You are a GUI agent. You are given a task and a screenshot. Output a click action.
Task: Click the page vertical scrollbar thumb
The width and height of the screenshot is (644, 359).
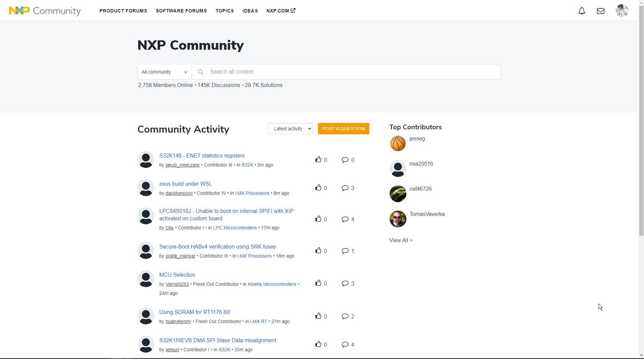(641, 120)
